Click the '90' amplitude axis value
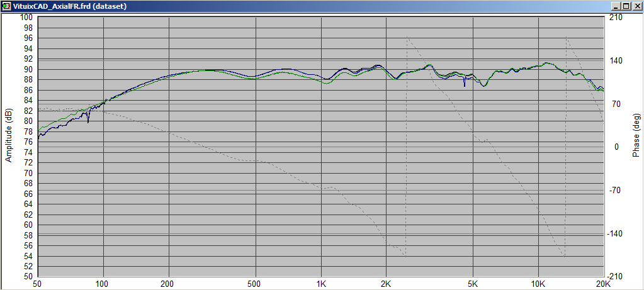This screenshot has height=290, width=644. point(28,69)
